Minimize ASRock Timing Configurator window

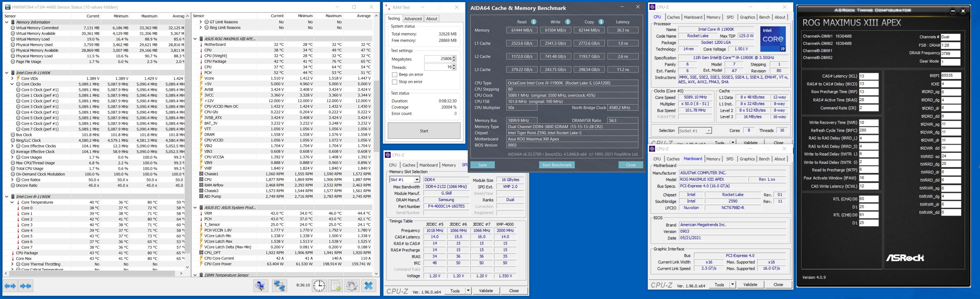click(953, 11)
